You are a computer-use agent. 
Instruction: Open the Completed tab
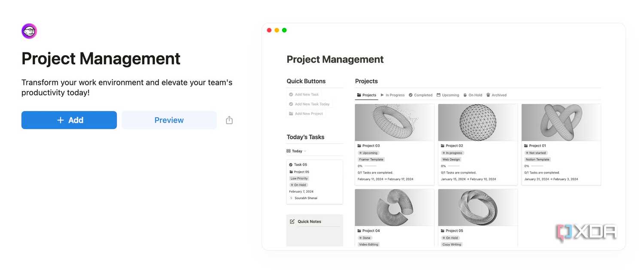click(421, 95)
